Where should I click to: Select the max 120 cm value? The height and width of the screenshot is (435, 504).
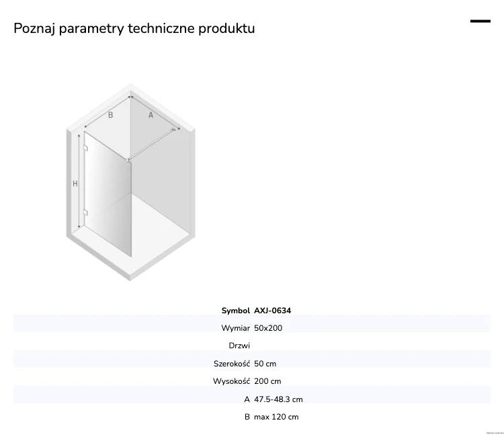pyautogui.click(x=276, y=417)
